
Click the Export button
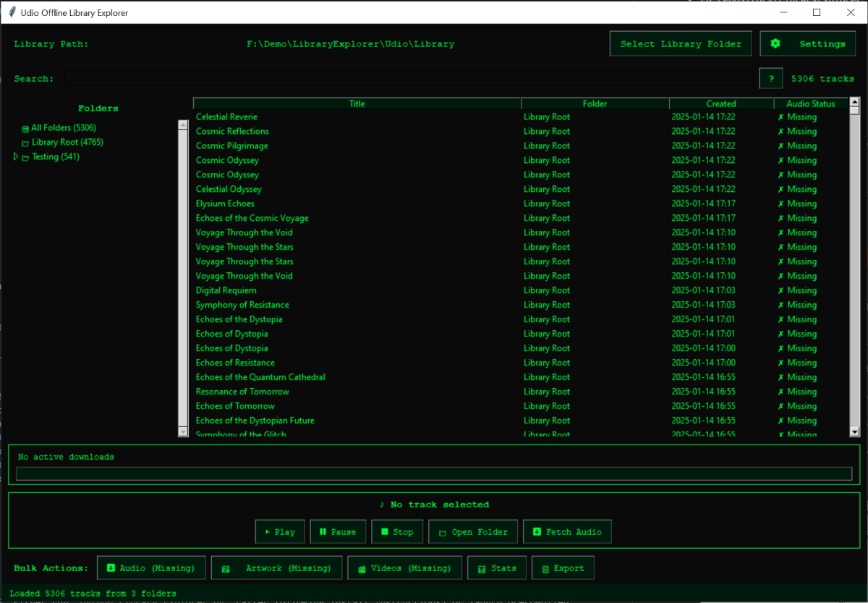tap(563, 568)
